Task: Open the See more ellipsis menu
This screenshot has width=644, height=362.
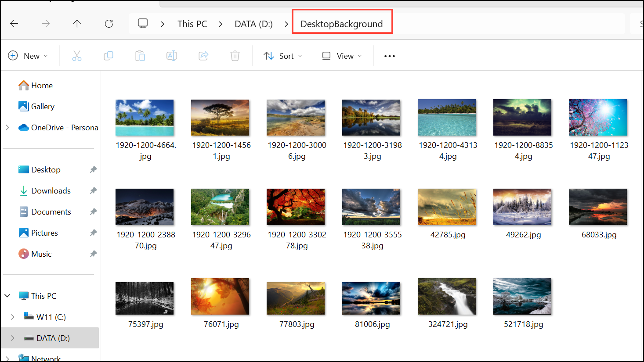Action: tap(390, 56)
